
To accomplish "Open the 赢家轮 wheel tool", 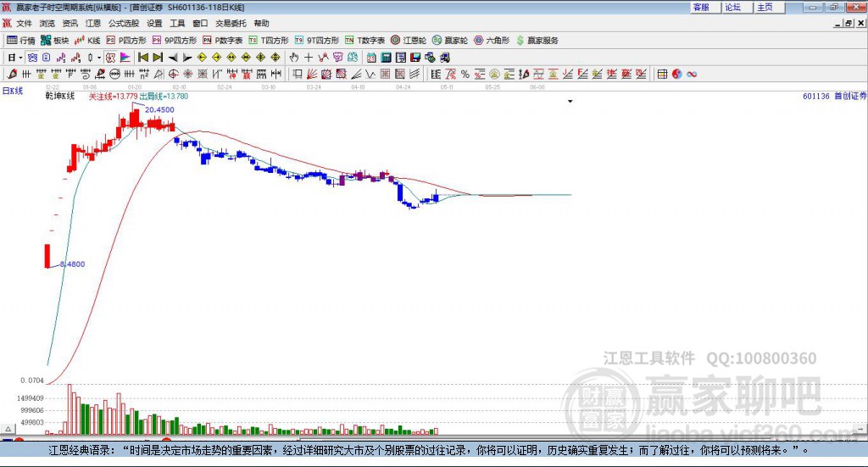I will pos(450,41).
